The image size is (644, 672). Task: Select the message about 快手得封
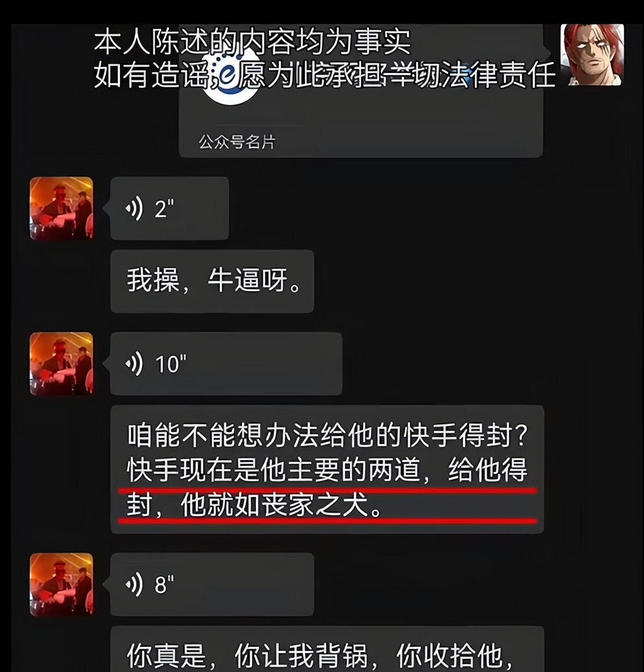click(327, 469)
